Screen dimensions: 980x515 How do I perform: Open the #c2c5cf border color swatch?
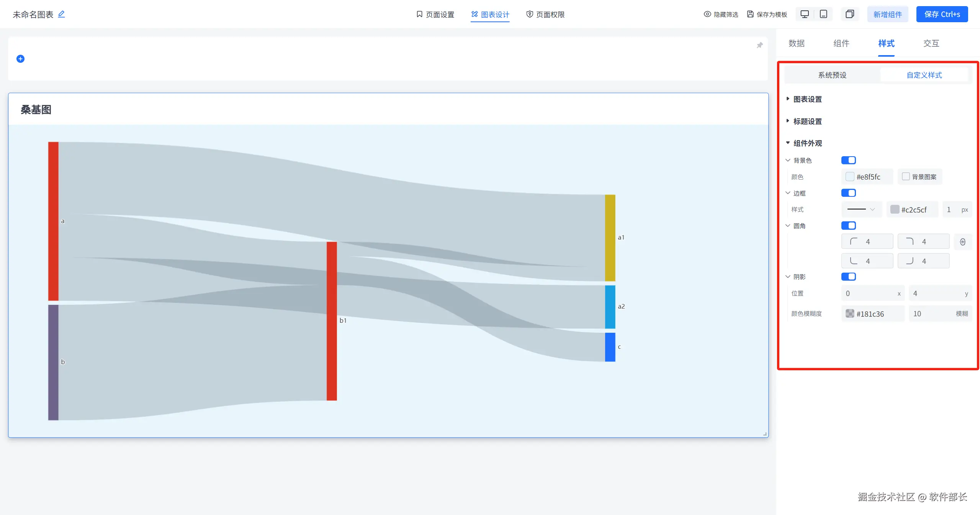click(x=895, y=209)
